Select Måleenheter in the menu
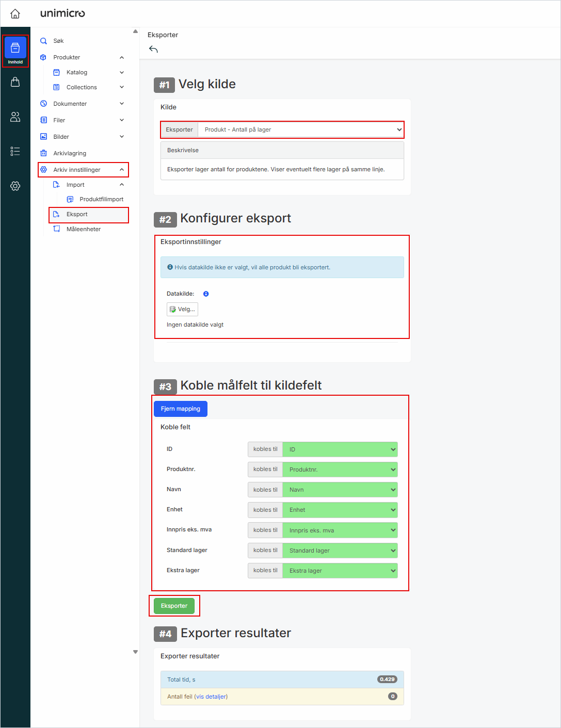561x728 pixels. (x=83, y=229)
